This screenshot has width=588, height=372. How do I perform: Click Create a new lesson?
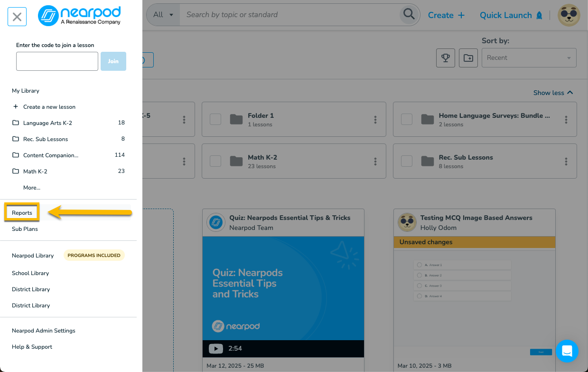[49, 107]
